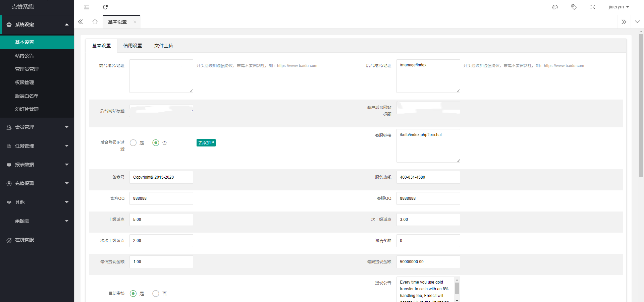Select 是 for 后台登录IP过滤
This screenshot has width=644, height=302.
[133, 143]
